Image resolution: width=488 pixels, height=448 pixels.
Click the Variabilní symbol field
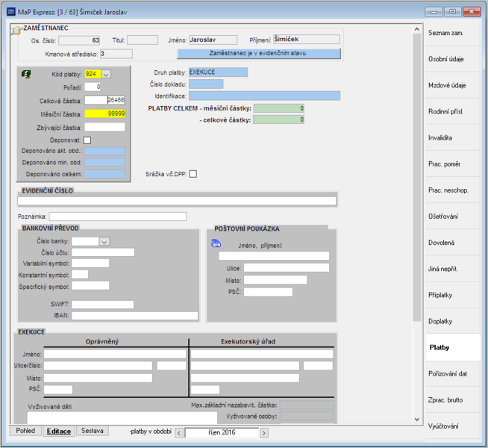coord(90,264)
